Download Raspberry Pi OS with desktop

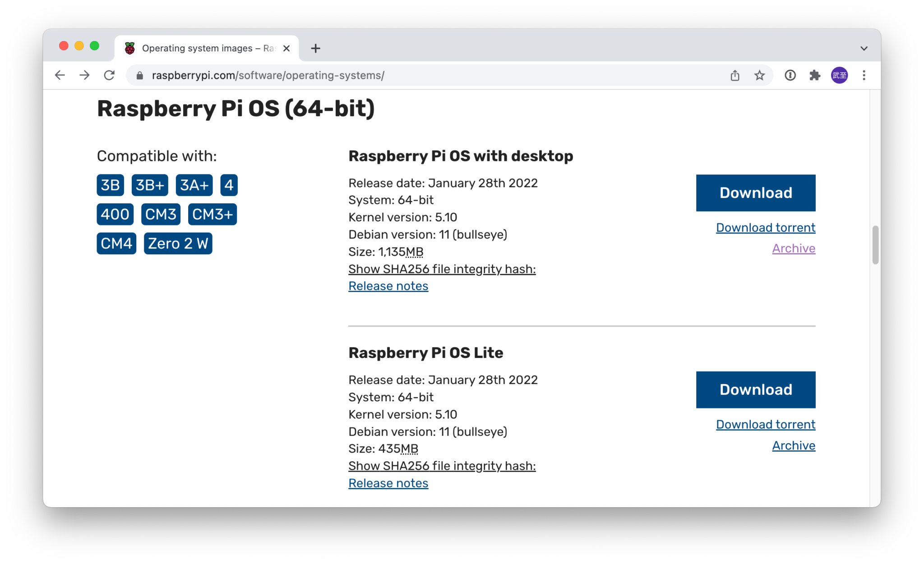(x=755, y=193)
